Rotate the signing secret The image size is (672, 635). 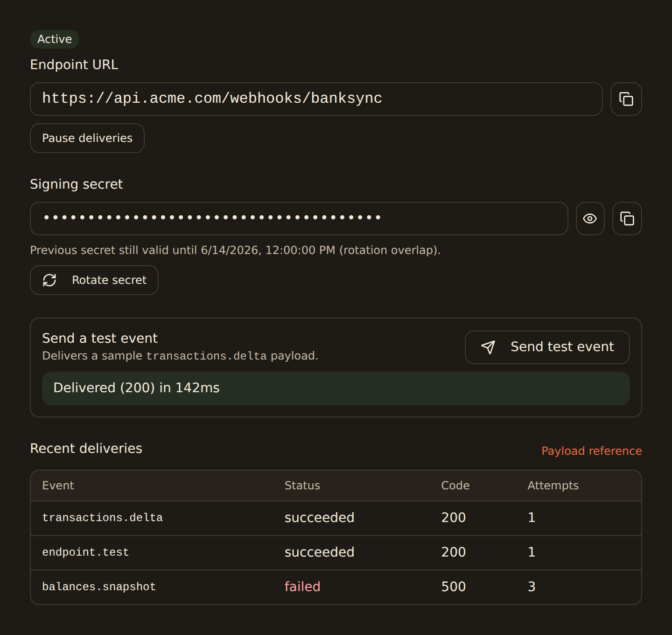pyautogui.click(x=94, y=280)
